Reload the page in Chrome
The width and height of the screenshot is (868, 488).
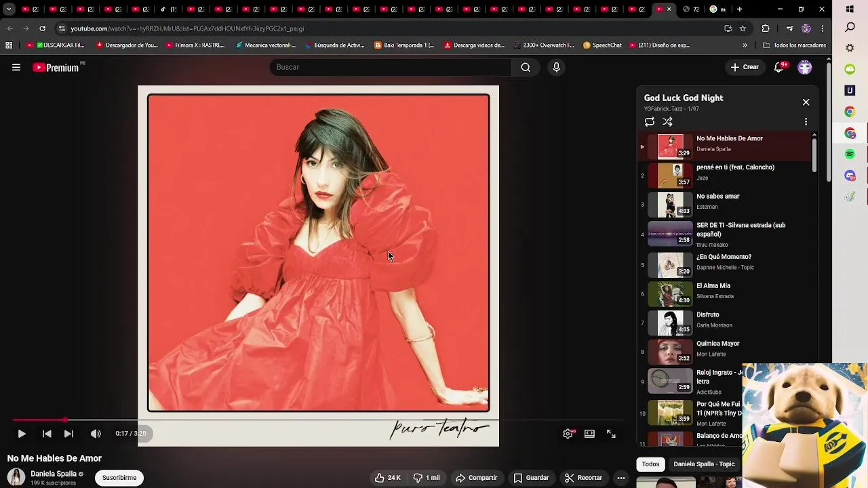point(42,28)
